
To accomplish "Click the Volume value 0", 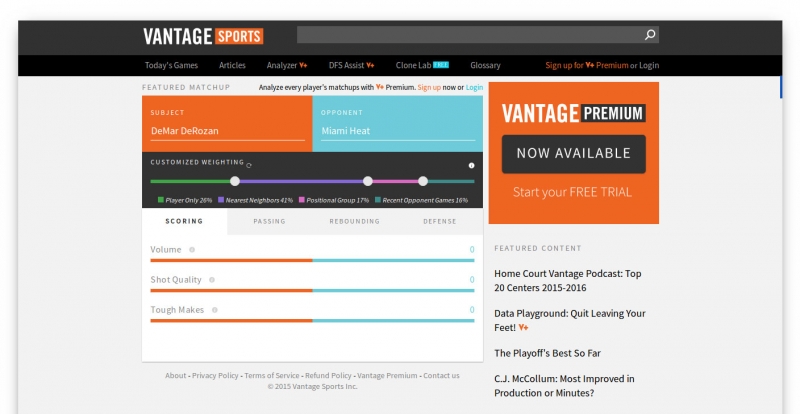I will click(x=472, y=250).
